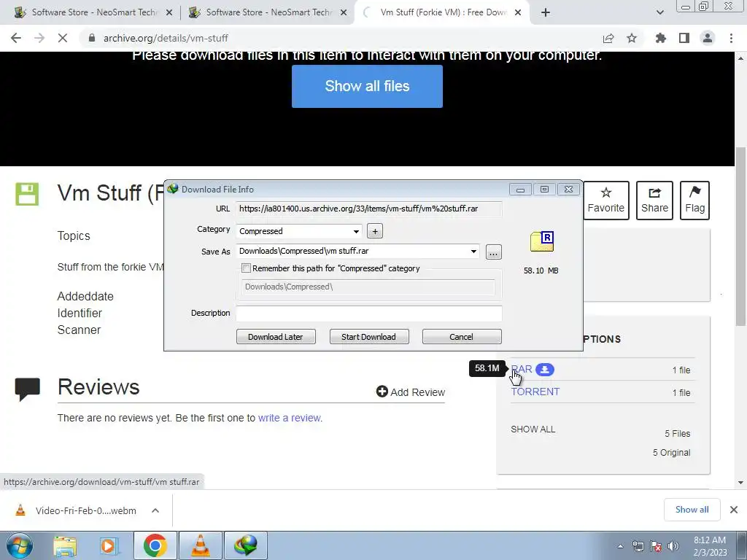Open Chrome three-dot menu
747x560 pixels.
click(731, 38)
